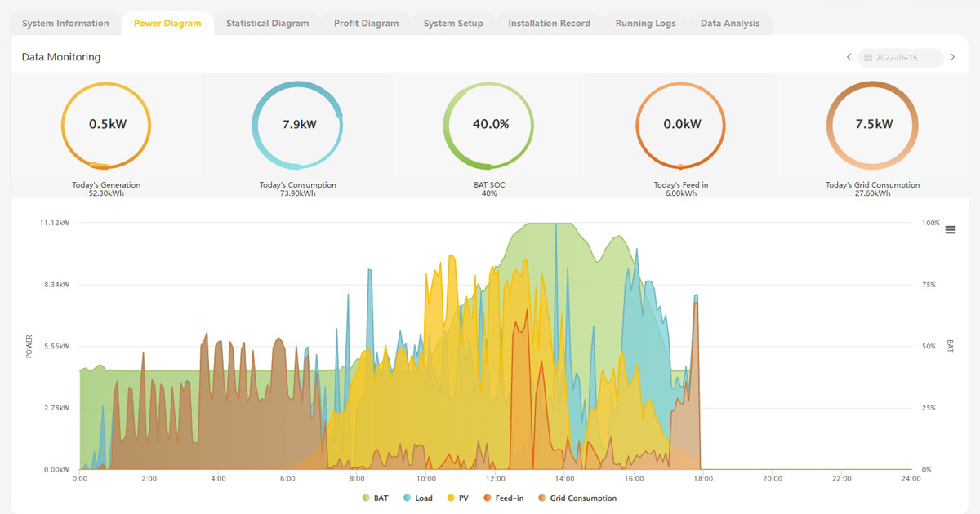The width and height of the screenshot is (980, 514).
Task: Click Today's Feed in 6.00kWh label
Action: click(681, 189)
